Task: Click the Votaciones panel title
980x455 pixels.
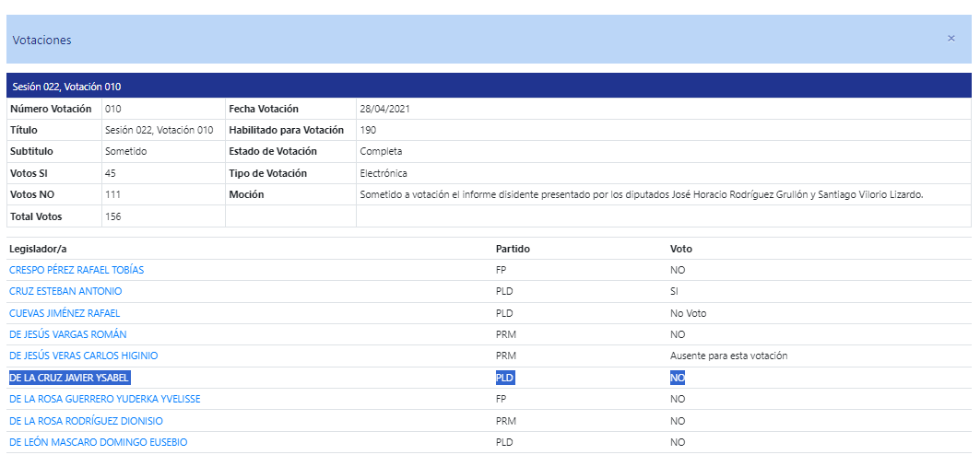Action: pyautogui.click(x=41, y=41)
